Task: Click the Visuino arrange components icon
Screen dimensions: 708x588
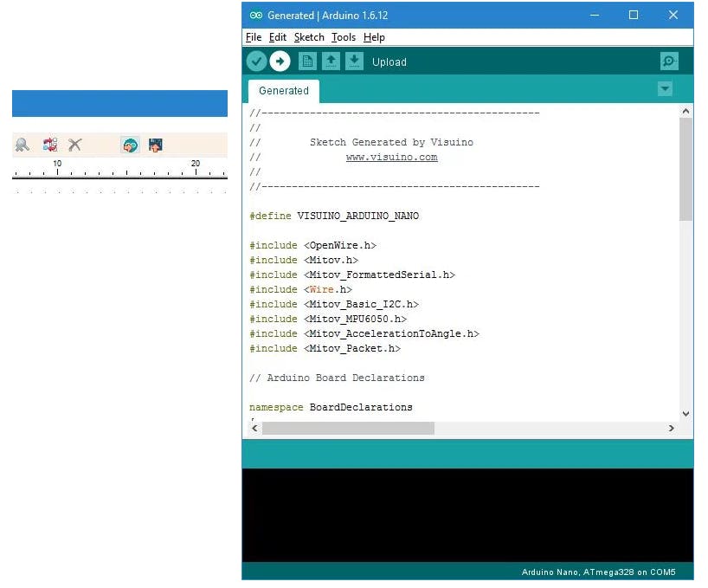Action: [x=49, y=145]
